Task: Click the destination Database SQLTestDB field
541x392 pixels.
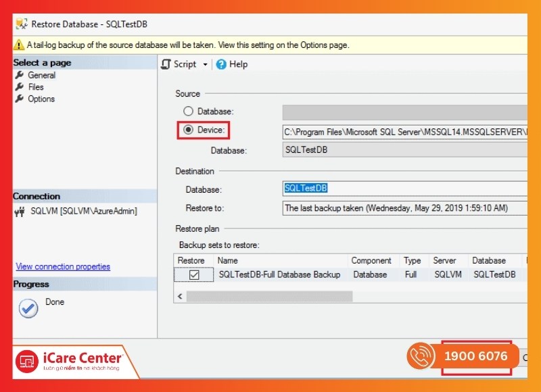Action: [x=404, y=189]
